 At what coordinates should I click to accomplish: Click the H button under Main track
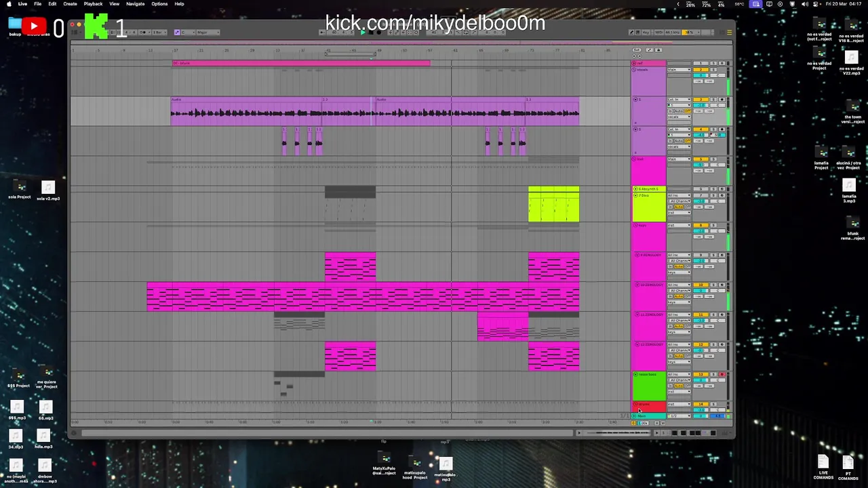pyautogui.click(x=656, y=423)
